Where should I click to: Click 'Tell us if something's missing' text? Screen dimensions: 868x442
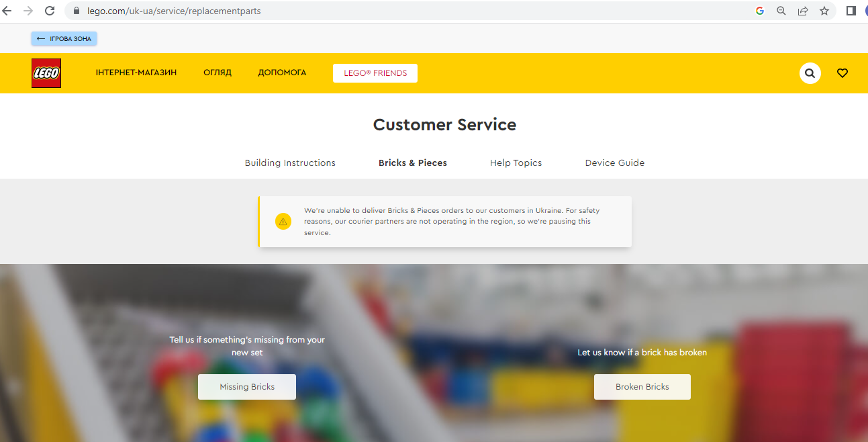247,346
